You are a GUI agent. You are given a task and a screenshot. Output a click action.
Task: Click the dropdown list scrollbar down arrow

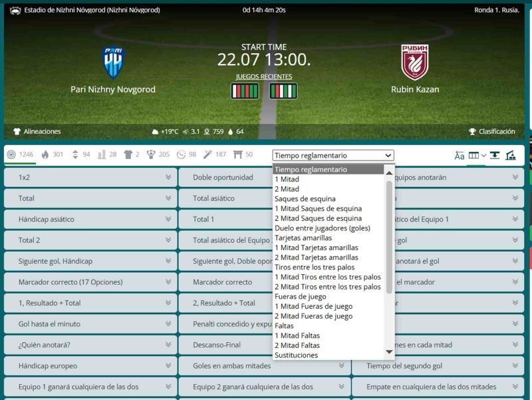pyautogui.click(x=389, y=351)
